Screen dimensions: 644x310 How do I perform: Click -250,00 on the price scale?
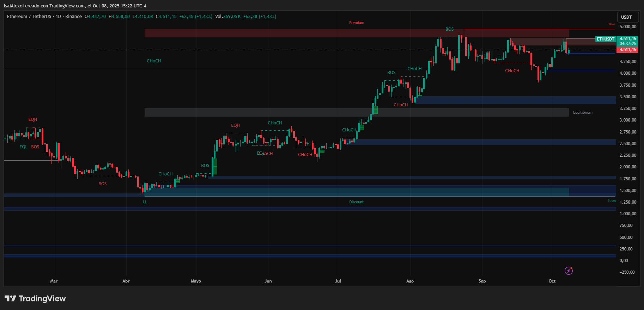[x=627, y=272]
